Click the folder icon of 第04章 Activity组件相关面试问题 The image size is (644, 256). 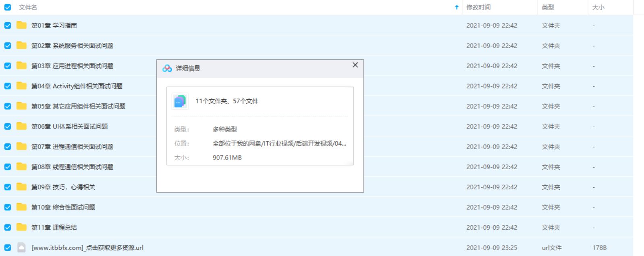click(21, 86)
